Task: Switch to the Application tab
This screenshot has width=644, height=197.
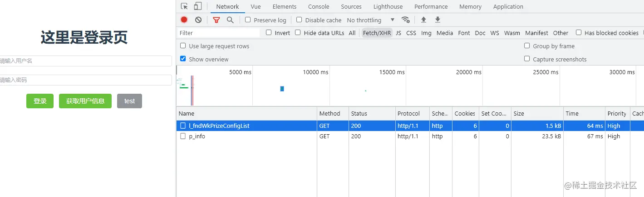Action: point(508,6)
